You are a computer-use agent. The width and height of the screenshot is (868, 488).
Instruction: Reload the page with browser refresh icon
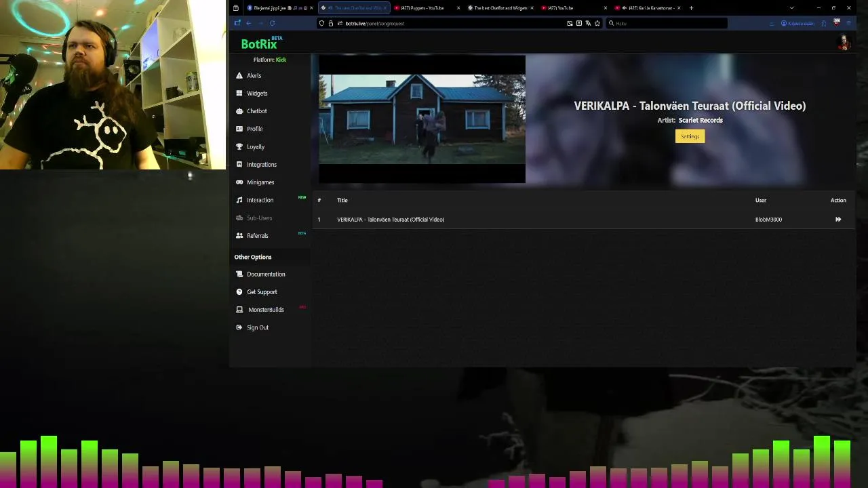(272, 23)
